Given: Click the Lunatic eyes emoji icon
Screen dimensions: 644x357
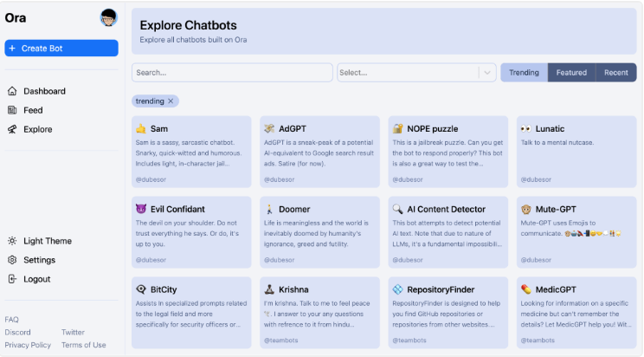Looking at the screenshot, I should tap(525, 129).
